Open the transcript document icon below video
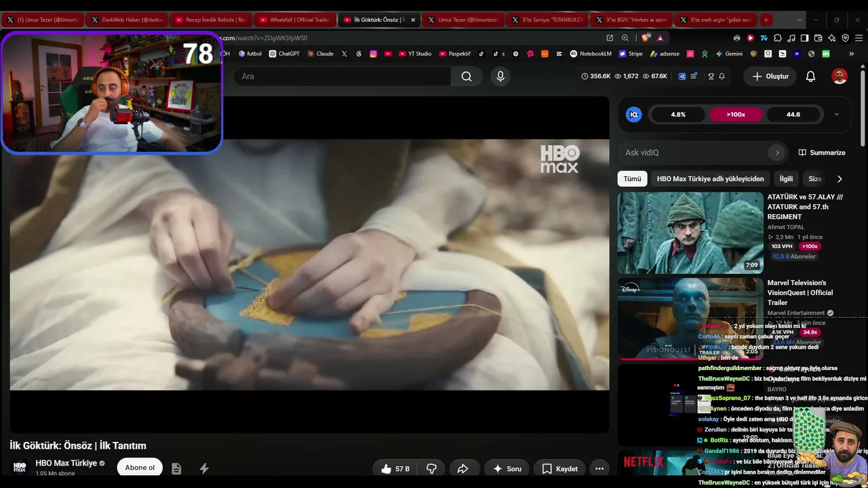The image size is (868, 488). tap(176, 468)
